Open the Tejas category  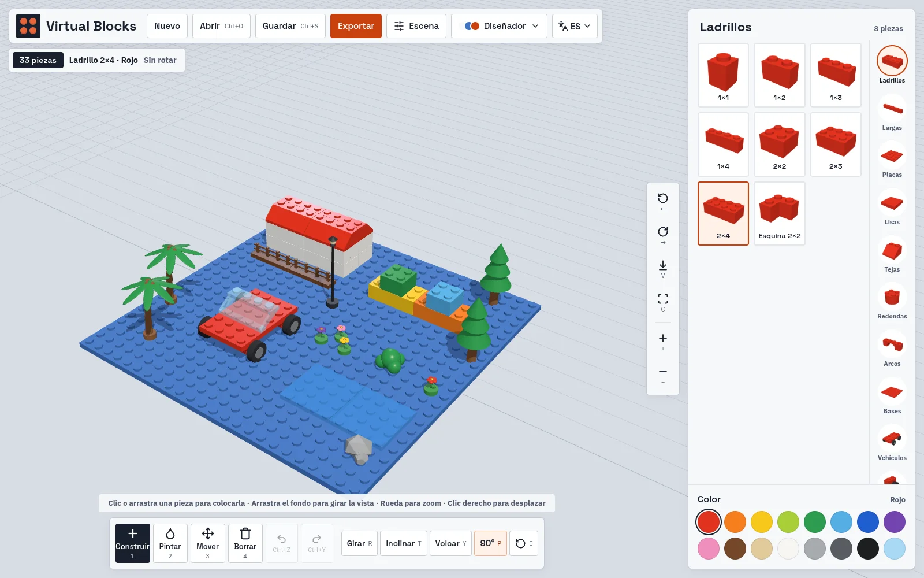[x=892, y=255]
